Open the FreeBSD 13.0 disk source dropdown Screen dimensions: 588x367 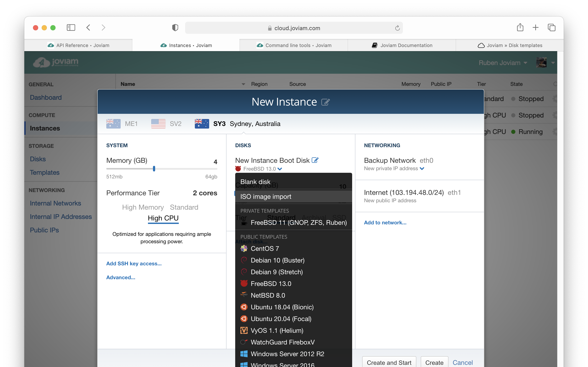pyautogui.click(x=263, y=169)
